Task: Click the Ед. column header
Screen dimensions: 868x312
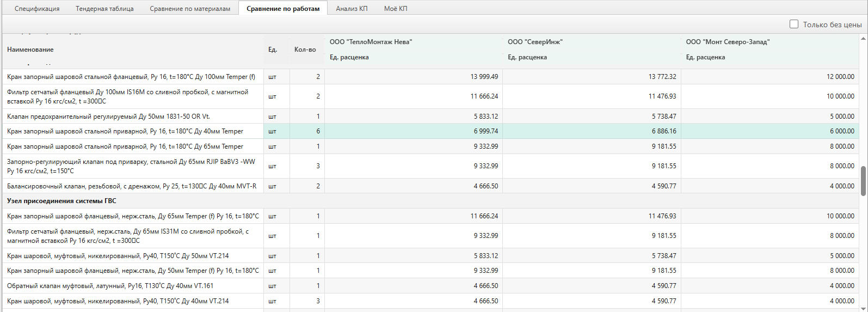Action: (273, 50)
